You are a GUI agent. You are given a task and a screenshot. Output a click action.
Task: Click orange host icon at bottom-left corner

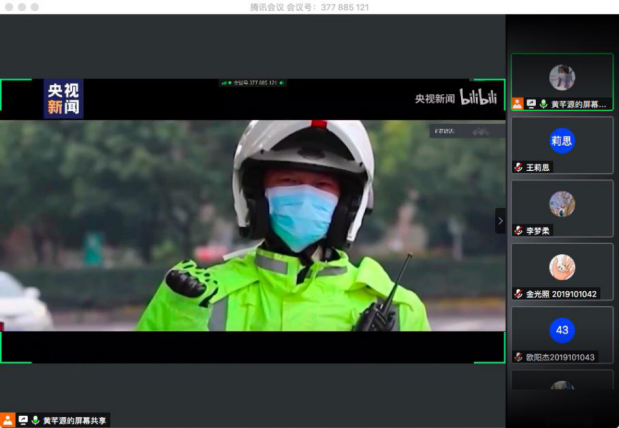click(x=8, y=420)
